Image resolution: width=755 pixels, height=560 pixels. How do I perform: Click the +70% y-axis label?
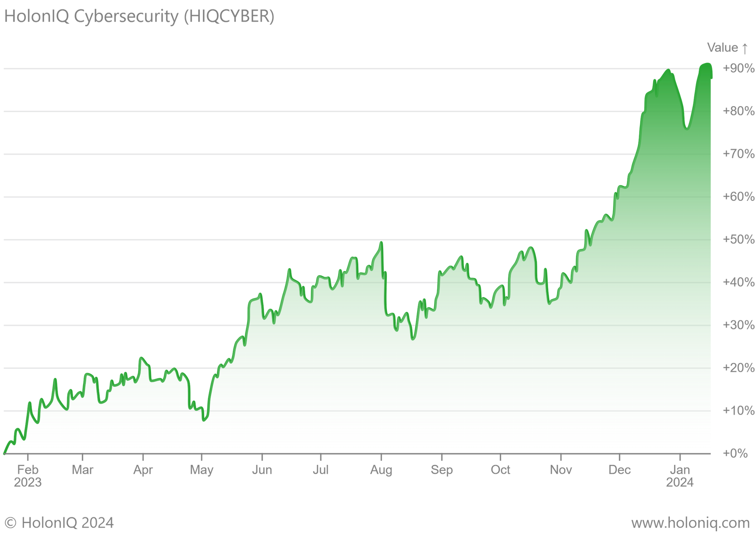tap(738, 154)
